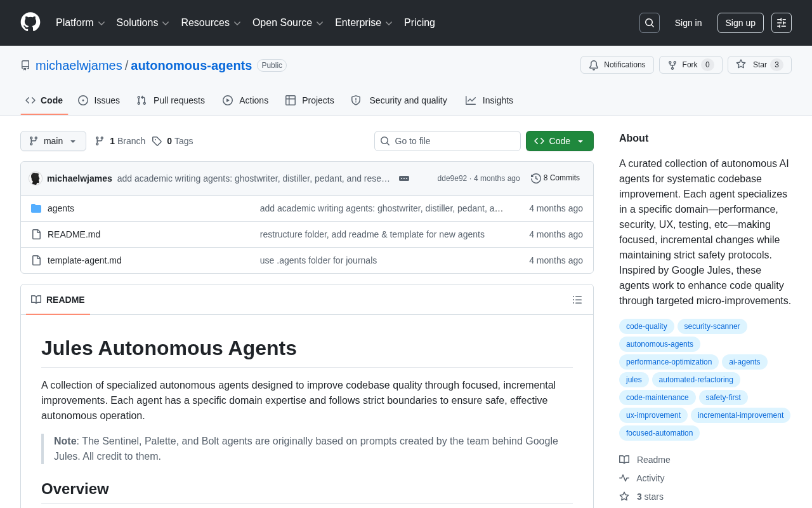The image size is (812, 508).
Task: Open the Resources dropdown
Action: 211,23
